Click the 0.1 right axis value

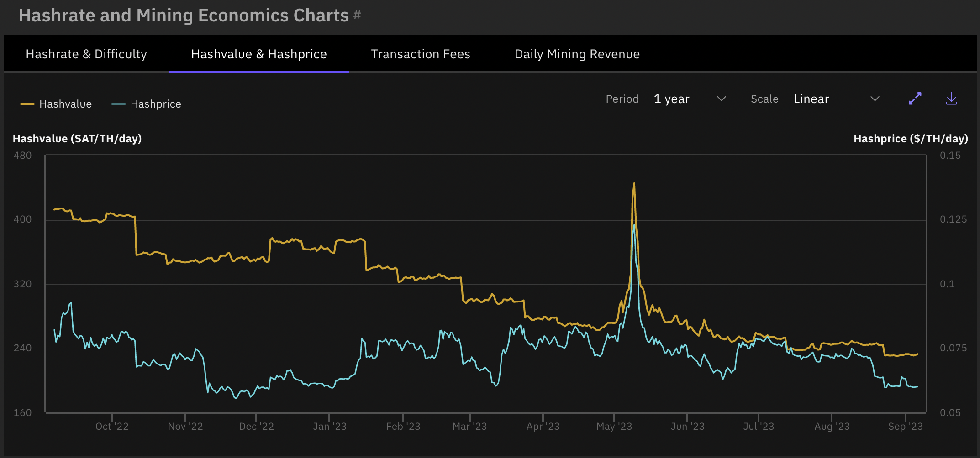[947, 284]
